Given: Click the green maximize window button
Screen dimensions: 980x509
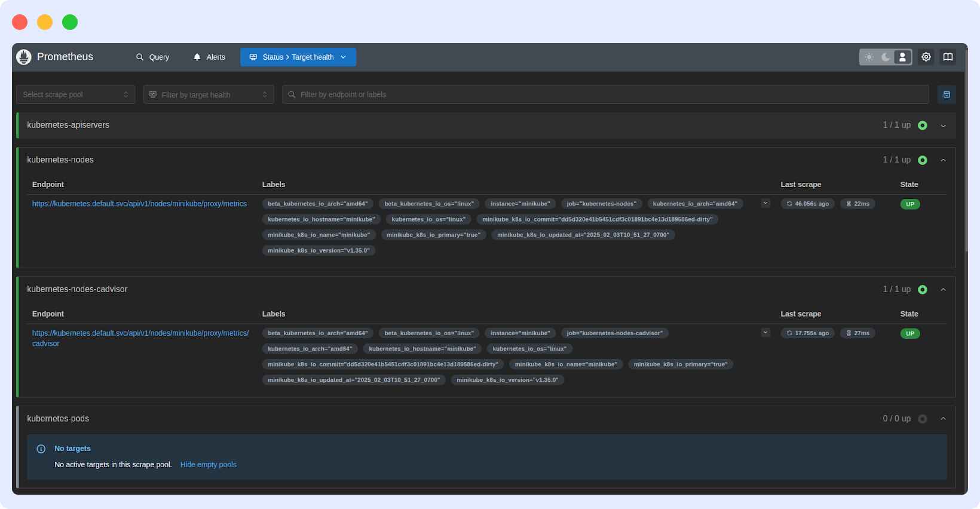Looking at the screenshot, I should click(x=70, y=22).
